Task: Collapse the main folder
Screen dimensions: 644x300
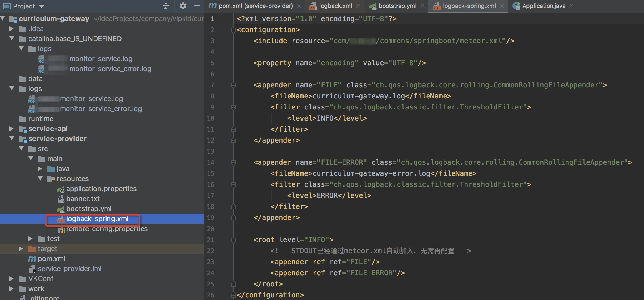Action: [31, 158]
